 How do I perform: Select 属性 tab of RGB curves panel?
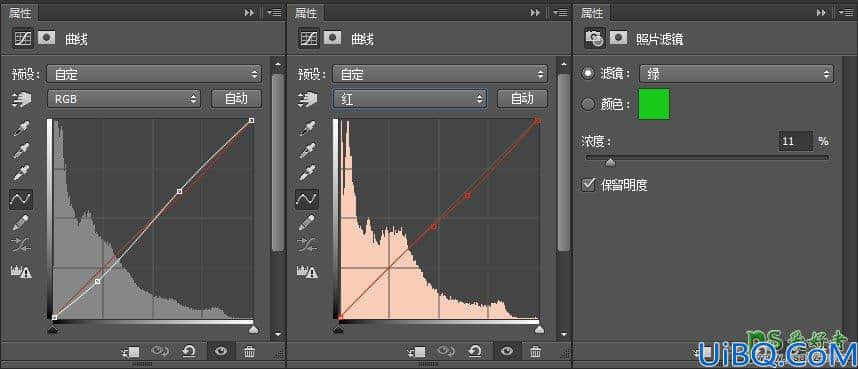(20, 13)
